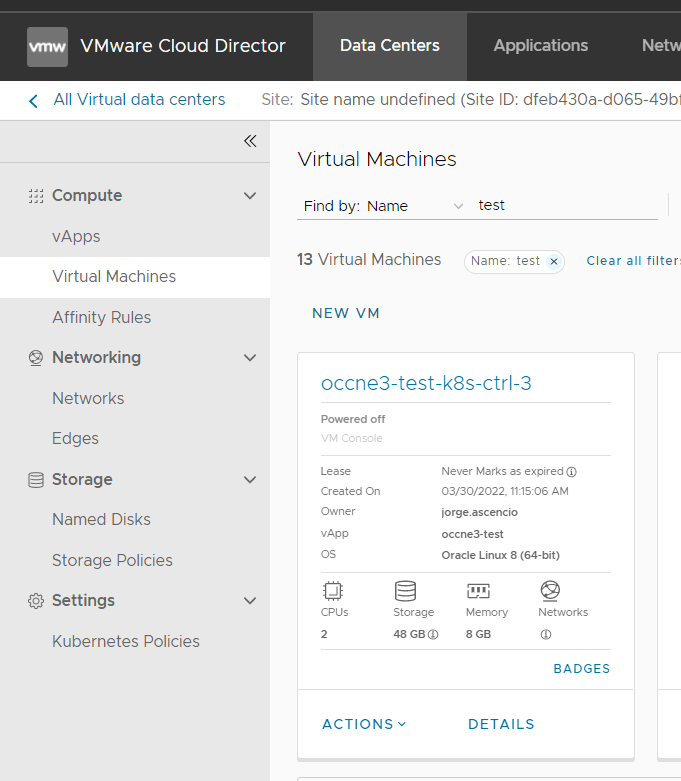Click the NEW VM button

click(x=346, y=313)
